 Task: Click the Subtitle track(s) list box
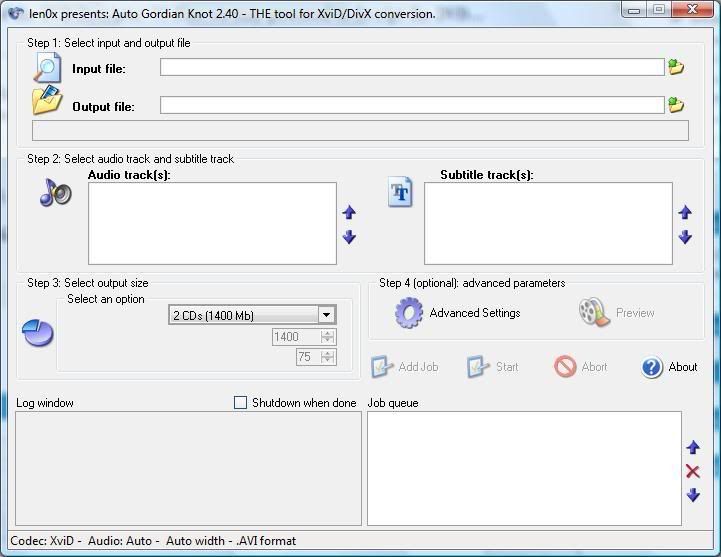point(548,224)
